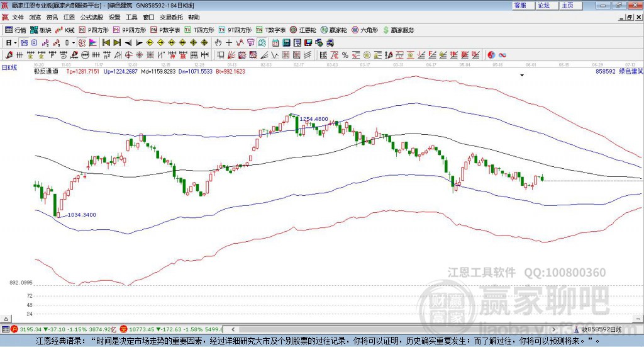
Task: Click the 主页 homepage button
Action: (x=570, y=5)
